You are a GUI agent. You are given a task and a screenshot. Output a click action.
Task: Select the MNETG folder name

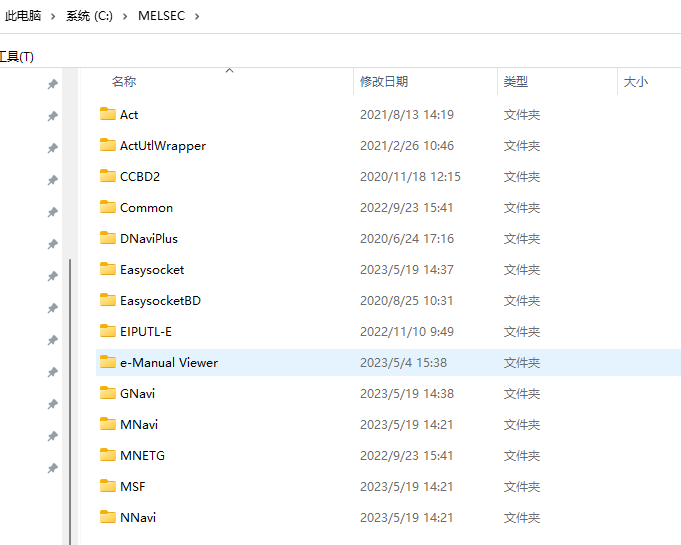pyautogui.click(x=142, y=456)
